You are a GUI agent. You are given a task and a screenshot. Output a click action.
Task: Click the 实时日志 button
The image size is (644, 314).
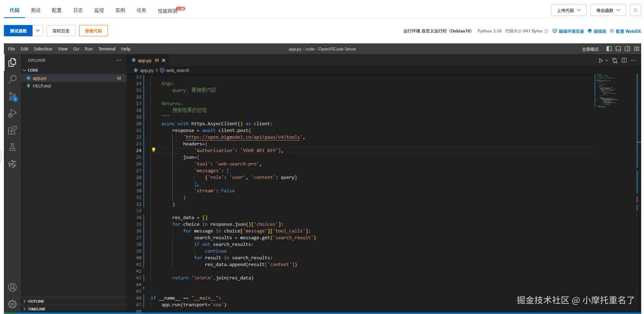[x=61, y=31]
